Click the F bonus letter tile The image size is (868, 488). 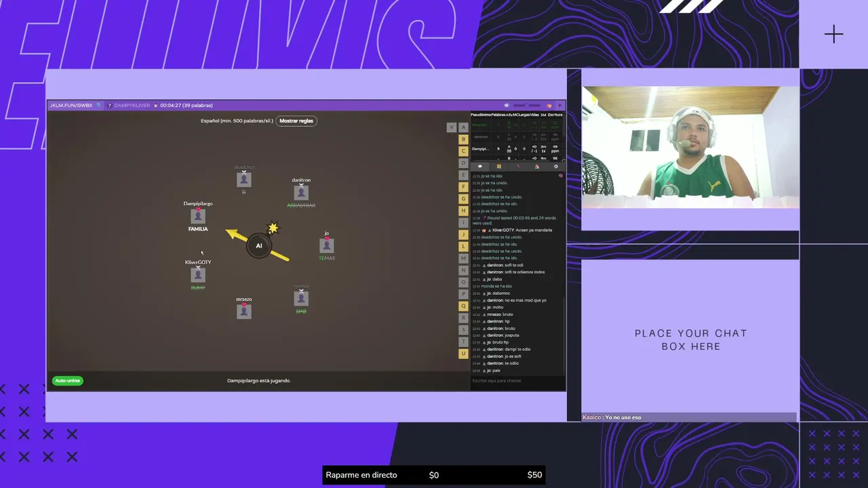[x=464, y=187]
